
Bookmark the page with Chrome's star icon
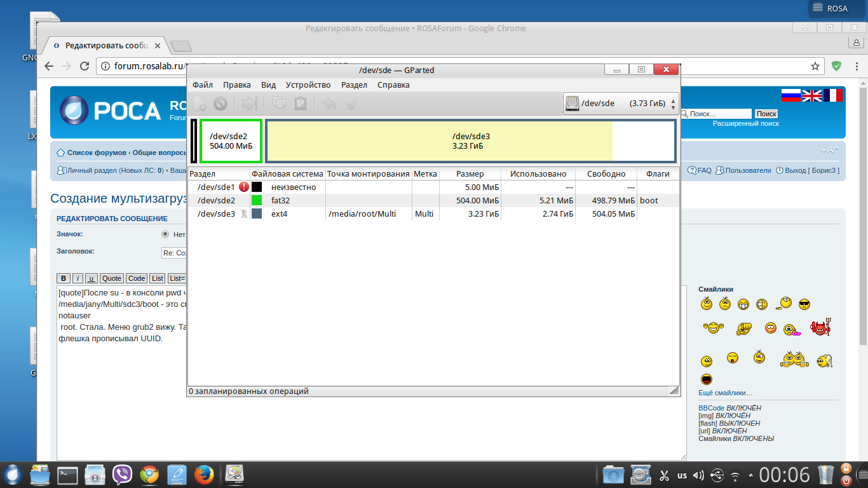click(x=815, y=66)
